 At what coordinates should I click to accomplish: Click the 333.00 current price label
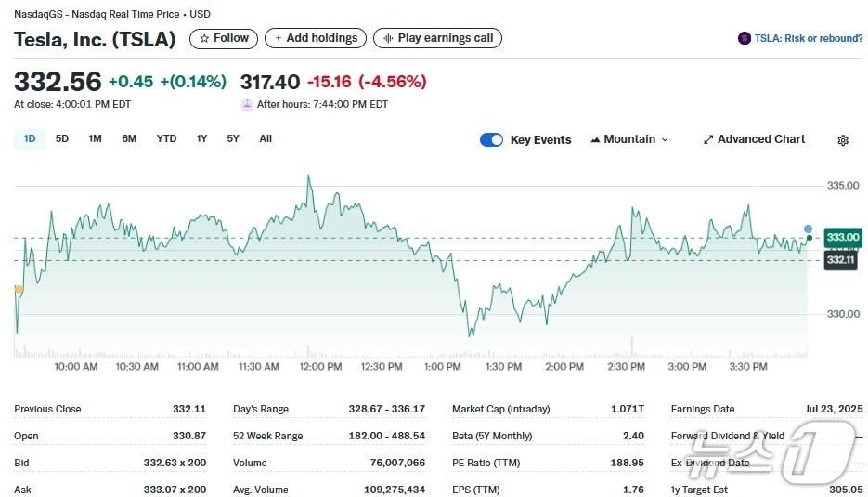pos(842,238)
